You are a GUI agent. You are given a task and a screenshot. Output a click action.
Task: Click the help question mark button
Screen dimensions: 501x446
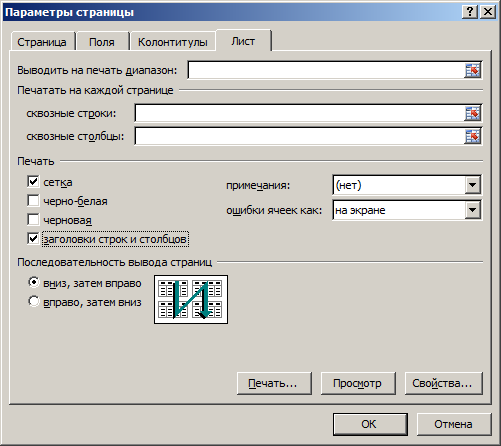pos(470,12)
